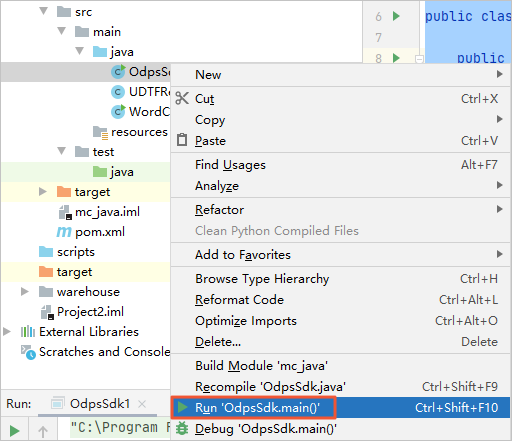Click the Maven m icon beside pom.xml
Screen dimensions: 512x441
(64, 232)
